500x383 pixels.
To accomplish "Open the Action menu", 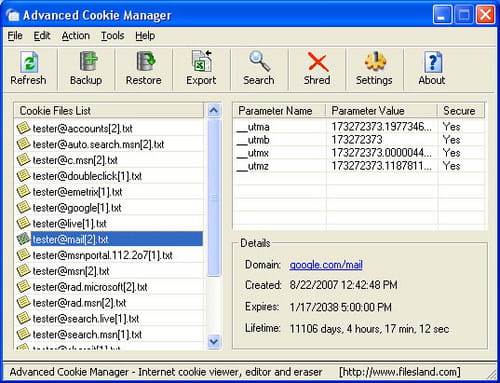I will point(76,36).
